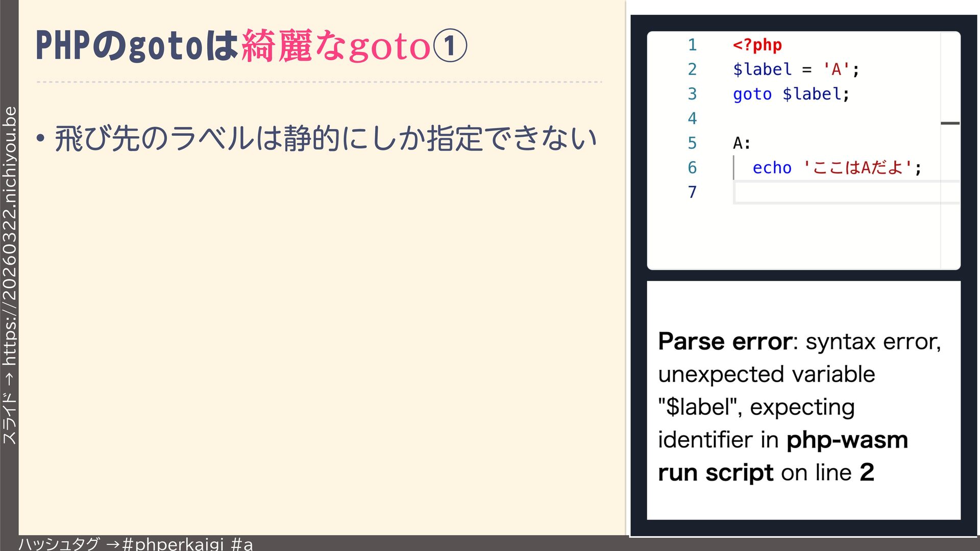Click line number 5 in the gutter

pos(692,143)
